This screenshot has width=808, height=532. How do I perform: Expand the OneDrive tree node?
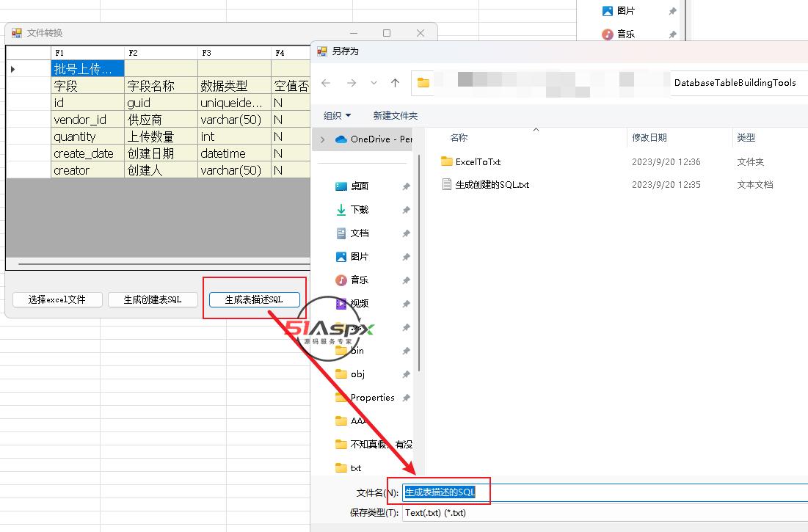[x=322, y=139]
